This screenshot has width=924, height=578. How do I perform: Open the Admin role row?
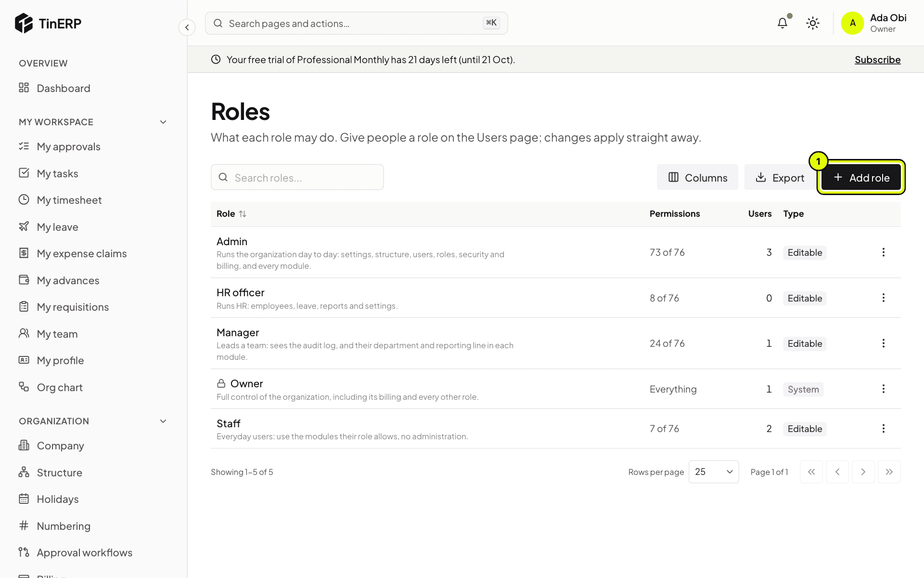click(555, 252)
